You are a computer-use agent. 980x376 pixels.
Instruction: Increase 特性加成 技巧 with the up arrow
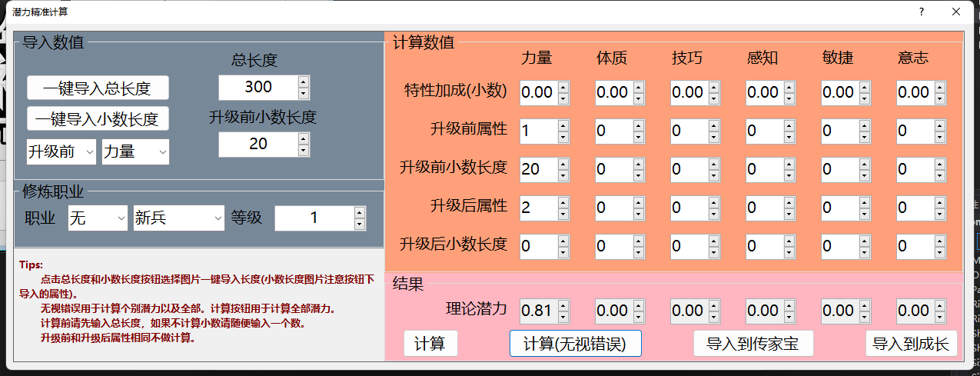point(714,87)
